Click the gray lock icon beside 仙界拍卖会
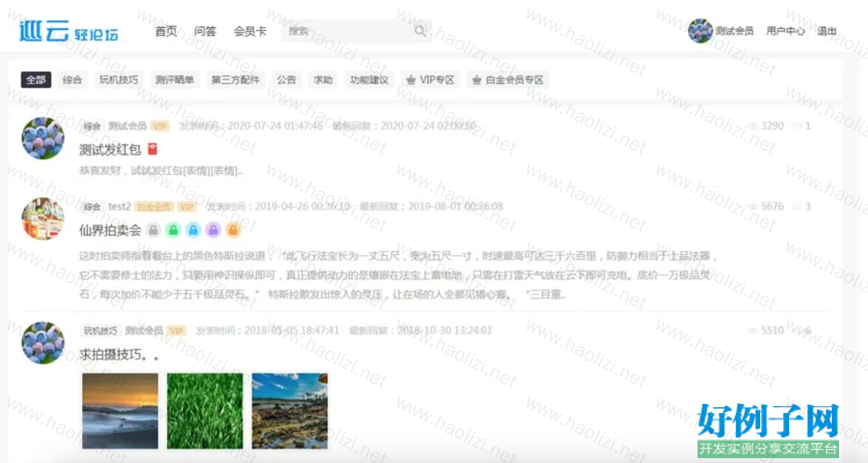 (153, 230)
